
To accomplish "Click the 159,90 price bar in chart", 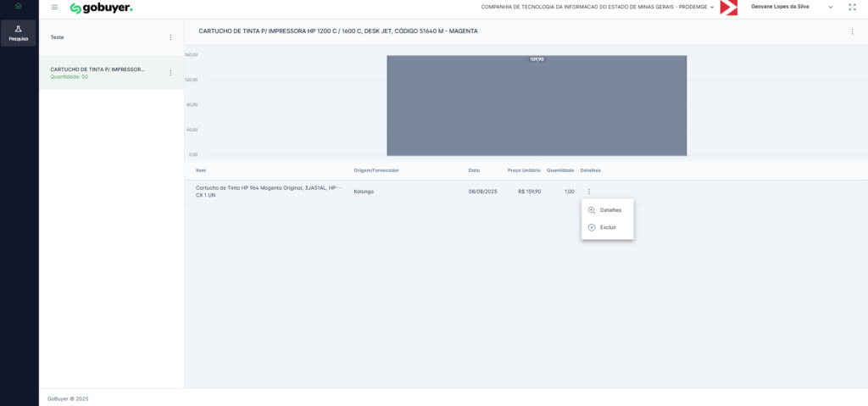I will tap(537, 106).
